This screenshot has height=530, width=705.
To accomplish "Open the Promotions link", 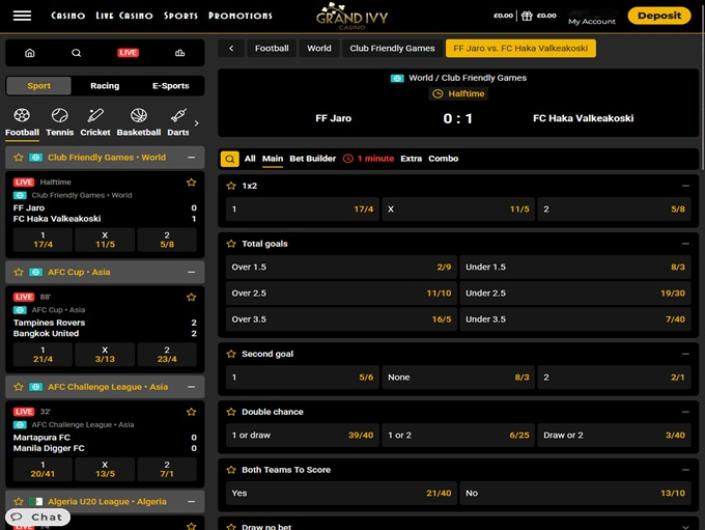I will pyautogui.click(x=240, y=16).
